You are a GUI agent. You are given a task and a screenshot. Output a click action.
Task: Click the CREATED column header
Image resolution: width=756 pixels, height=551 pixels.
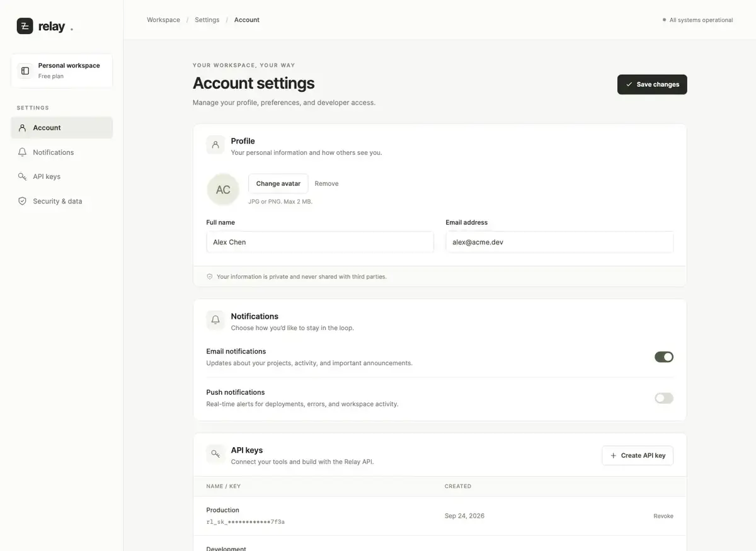coord(458,486)
